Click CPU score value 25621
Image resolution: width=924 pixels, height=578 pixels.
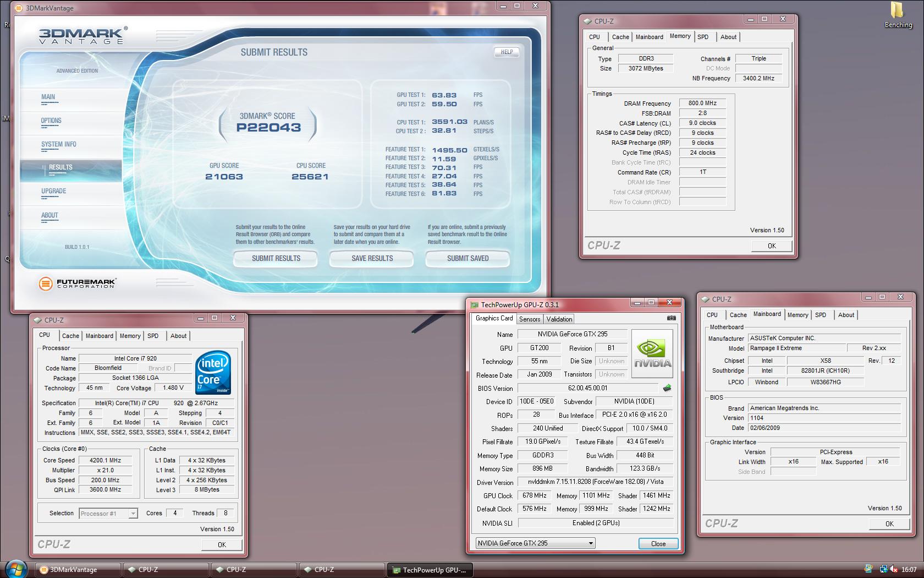coord(310,177)
